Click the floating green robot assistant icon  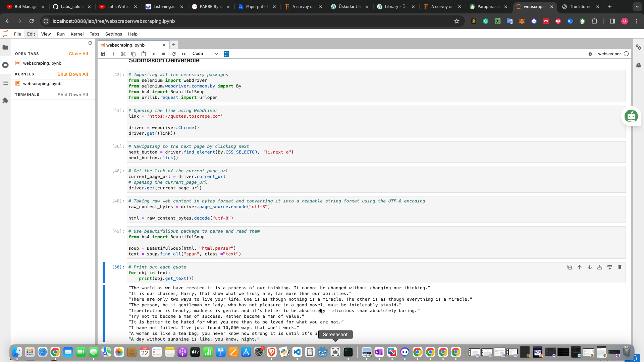[x=631, y=116]
